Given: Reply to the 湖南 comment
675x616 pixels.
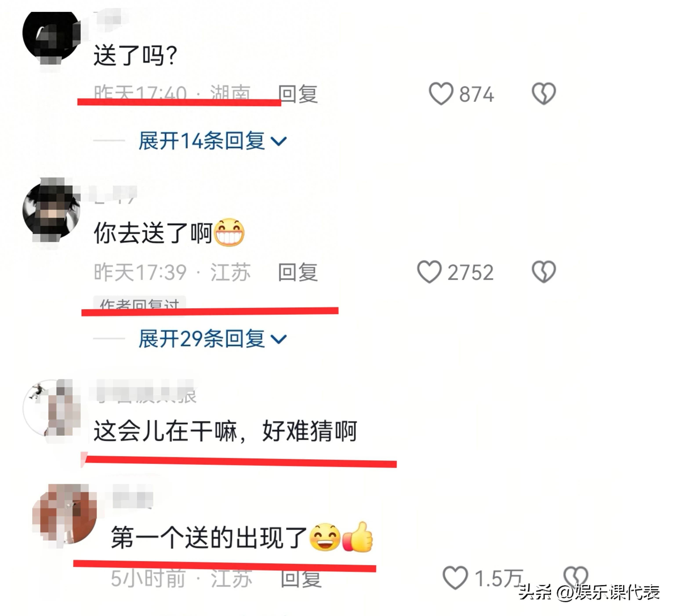Looking at the screenshot, I should point(298,93).
